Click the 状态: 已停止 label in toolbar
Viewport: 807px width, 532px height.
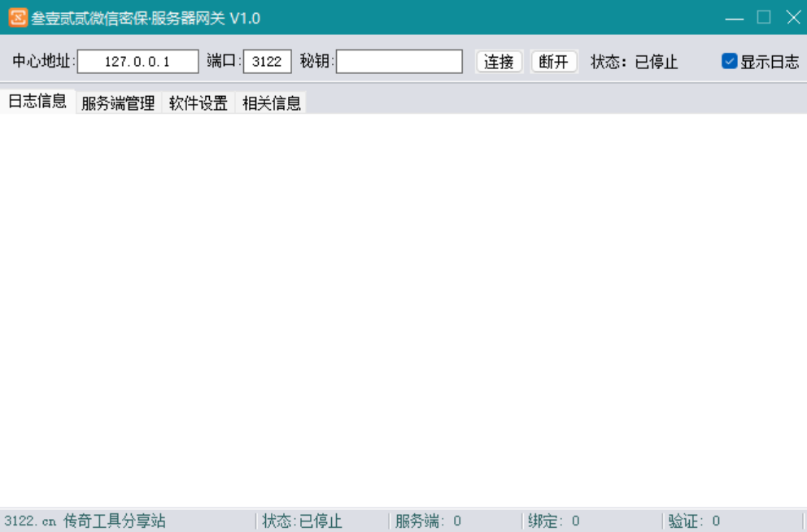(x=634, y=63)
